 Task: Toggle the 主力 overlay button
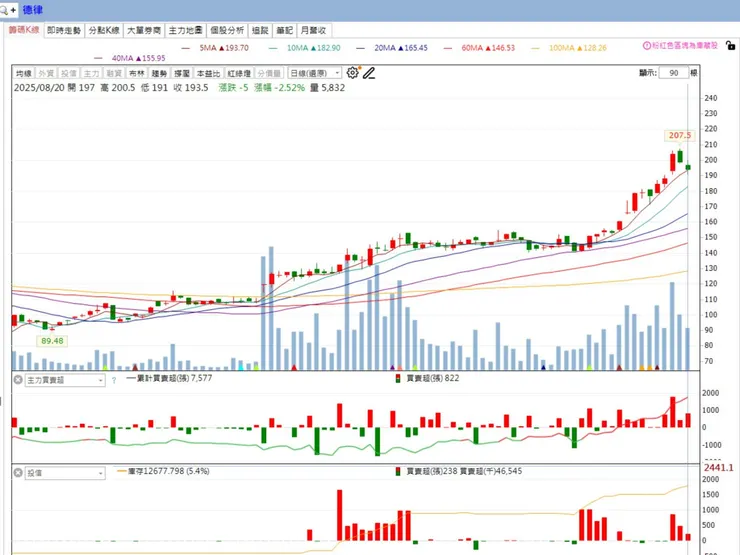(x=92, y=73)
